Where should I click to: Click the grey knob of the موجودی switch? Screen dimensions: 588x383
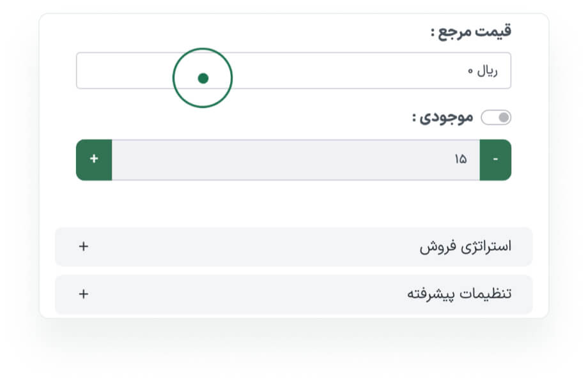[504, 117]
